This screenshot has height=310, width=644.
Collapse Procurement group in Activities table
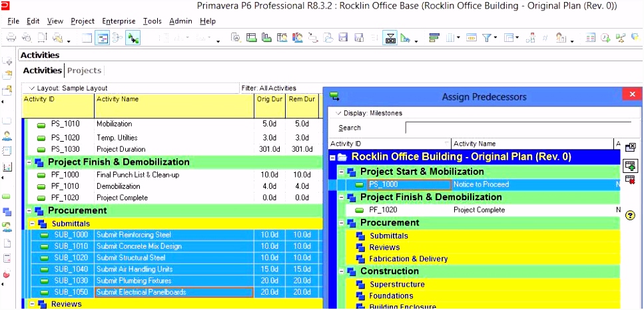[x=29, y=211]
